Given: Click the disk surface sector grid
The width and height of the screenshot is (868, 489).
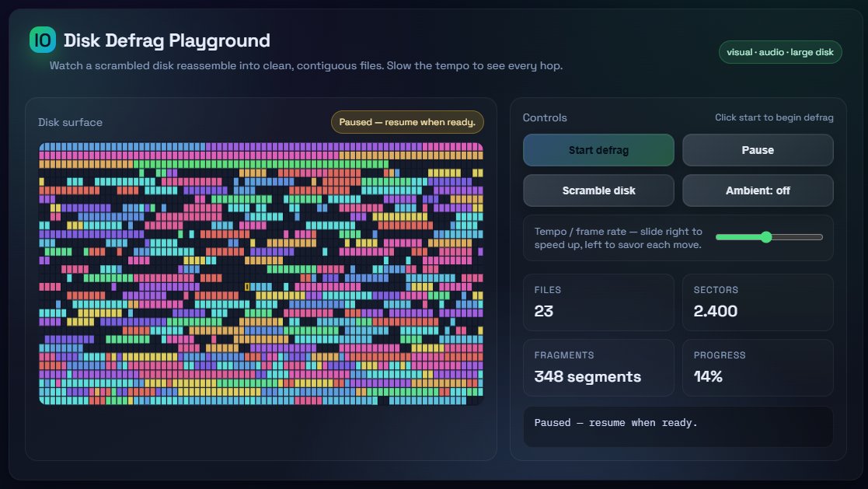Looking at the screenshot, I should coord(261,274).
